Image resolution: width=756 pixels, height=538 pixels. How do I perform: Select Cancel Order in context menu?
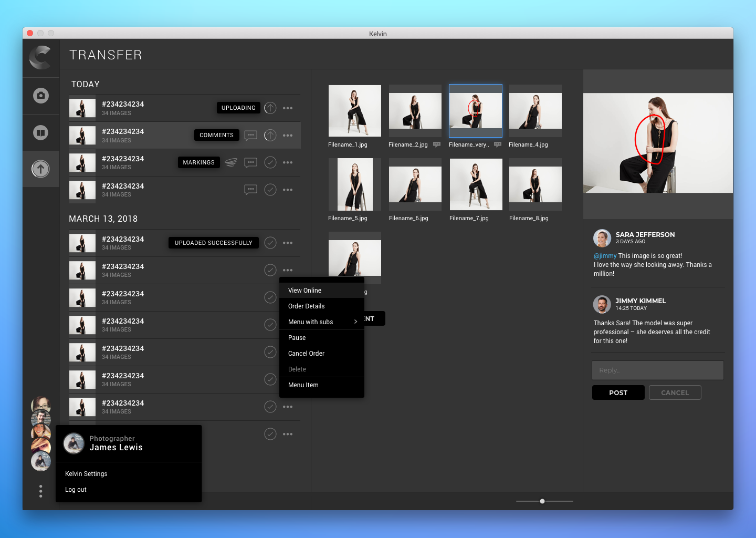pyautogui.click(x=306, y=354)
